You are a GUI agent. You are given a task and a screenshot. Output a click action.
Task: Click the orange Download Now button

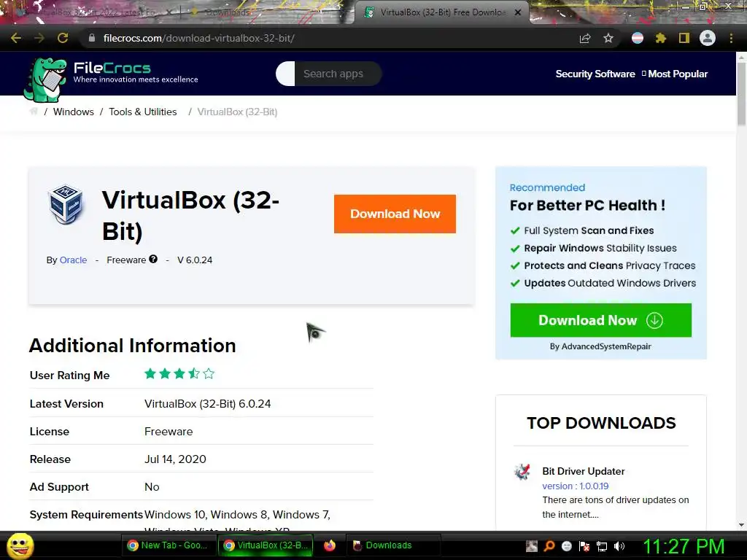click(395, 214)
